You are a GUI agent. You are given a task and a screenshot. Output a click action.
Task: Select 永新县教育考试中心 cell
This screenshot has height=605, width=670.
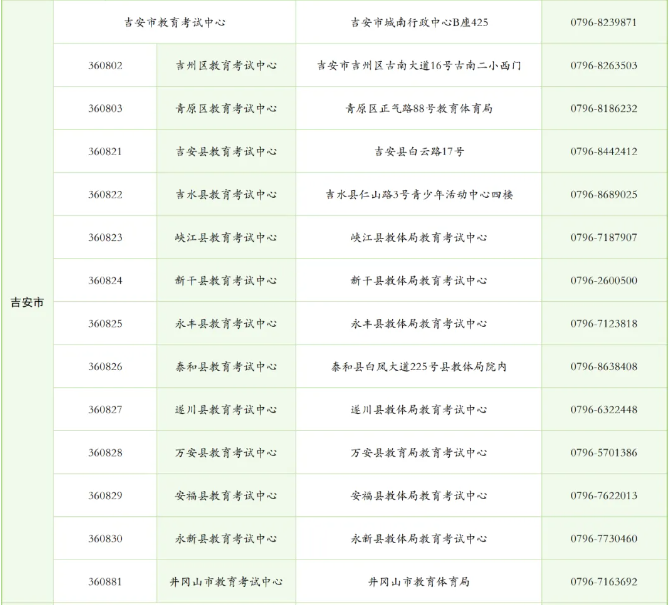[226, 538]
